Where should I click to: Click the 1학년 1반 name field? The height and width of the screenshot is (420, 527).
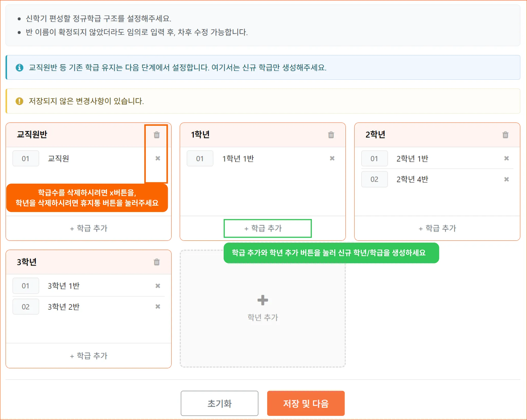(238, 159)
